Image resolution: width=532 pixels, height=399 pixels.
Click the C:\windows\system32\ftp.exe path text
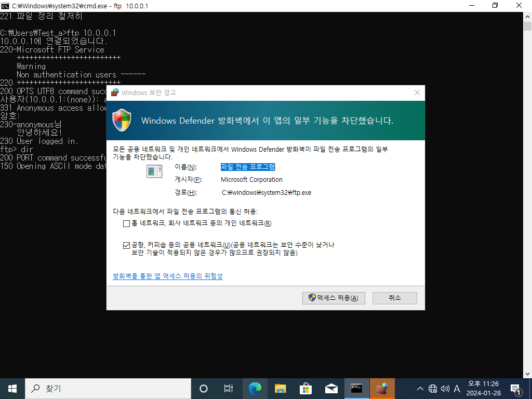coord(267,193)
